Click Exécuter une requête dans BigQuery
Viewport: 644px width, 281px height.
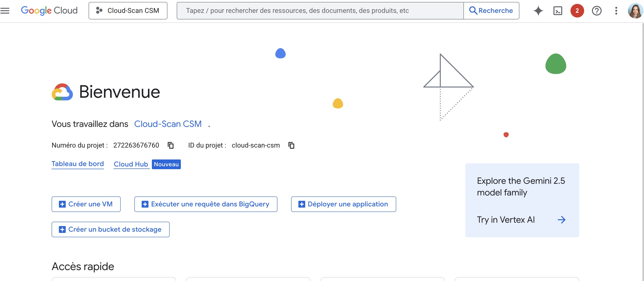pos(205,204)
